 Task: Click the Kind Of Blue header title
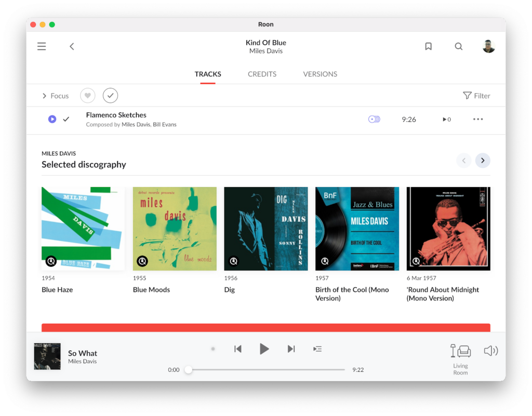265,43
